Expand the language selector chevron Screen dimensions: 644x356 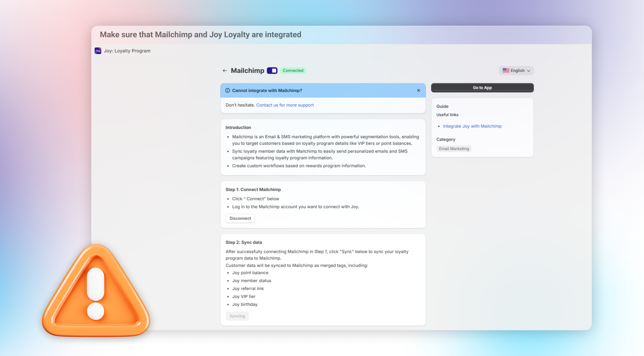529,71
